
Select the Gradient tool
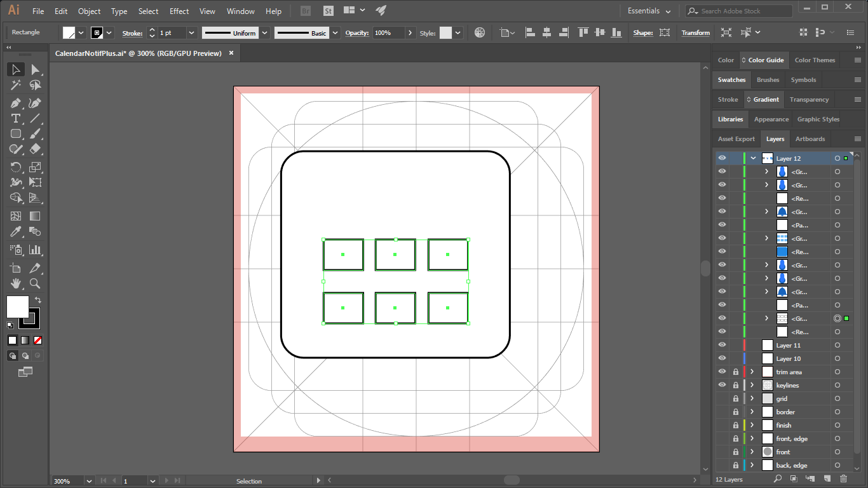[36, 216]
